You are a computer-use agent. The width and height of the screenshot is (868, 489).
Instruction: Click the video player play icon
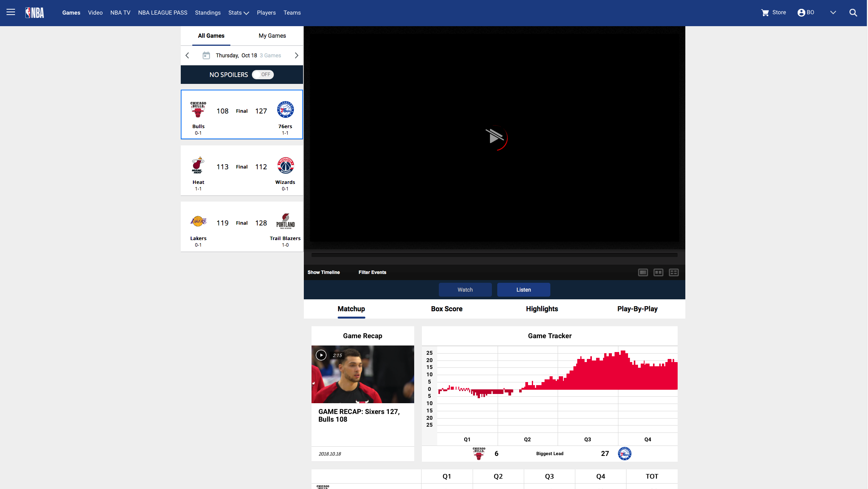point(495,137)
